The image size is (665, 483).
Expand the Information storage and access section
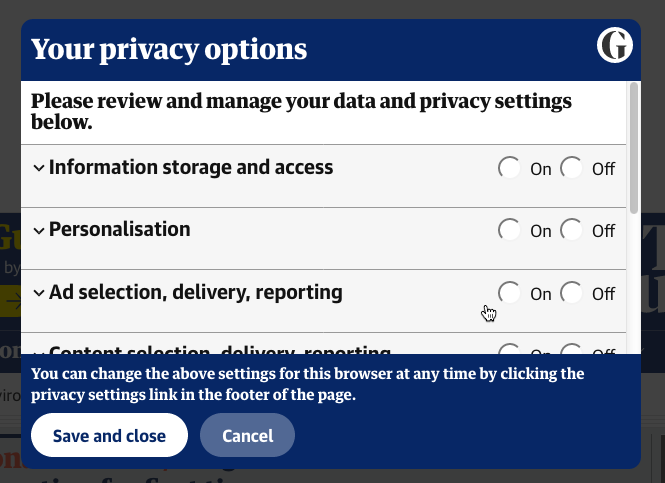(39, 168)
